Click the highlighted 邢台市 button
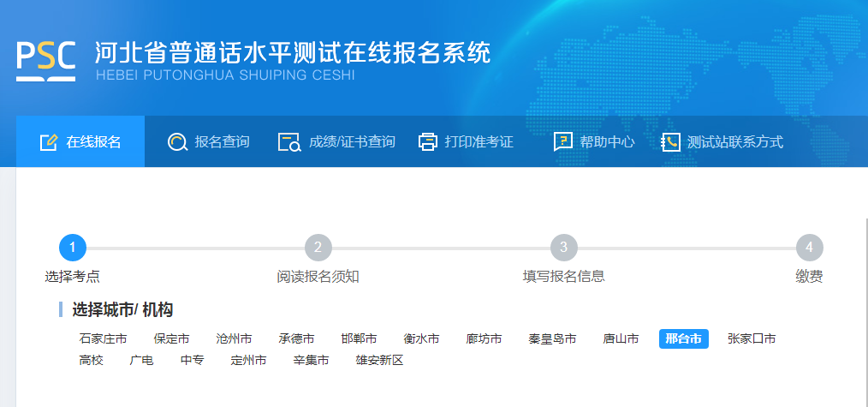Viewport: 868px width, 407px height. [x=684, y=339]
